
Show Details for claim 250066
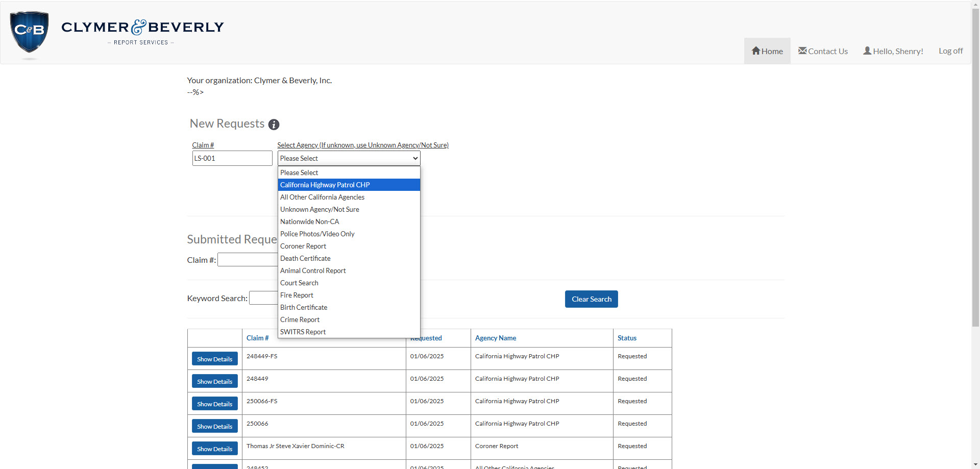[x=214, y=427]
